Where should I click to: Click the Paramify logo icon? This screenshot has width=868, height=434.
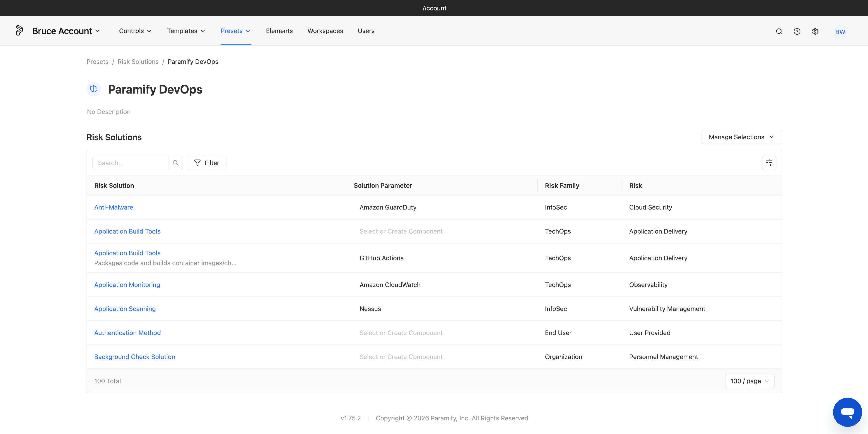(19, 31)
